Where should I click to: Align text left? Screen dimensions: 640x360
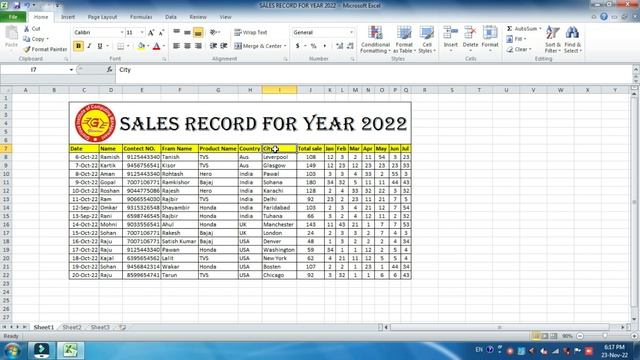[x=176, y=46]
